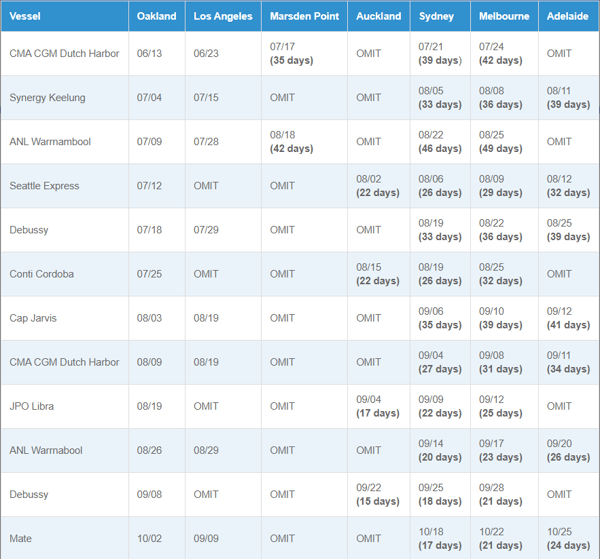Click the Melbourne column header
The width and height of the screenshot is (600, 559).
point(504,16)
